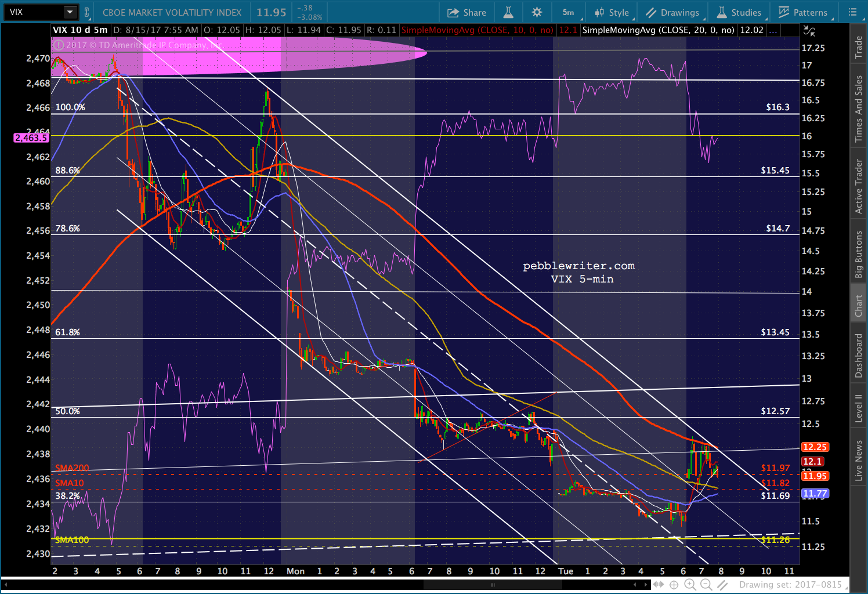Open the Patterns menu

[803, 12]
